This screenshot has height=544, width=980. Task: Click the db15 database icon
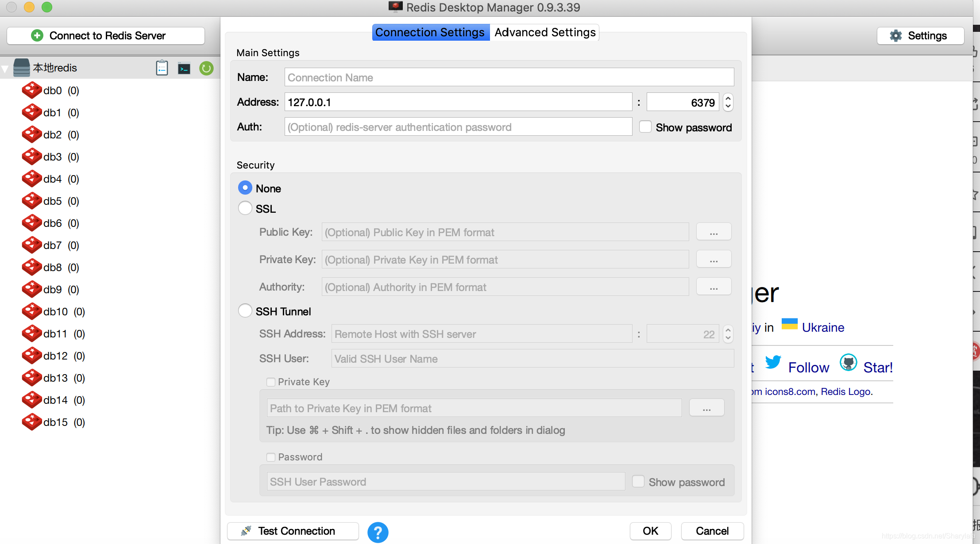point(32,422)
